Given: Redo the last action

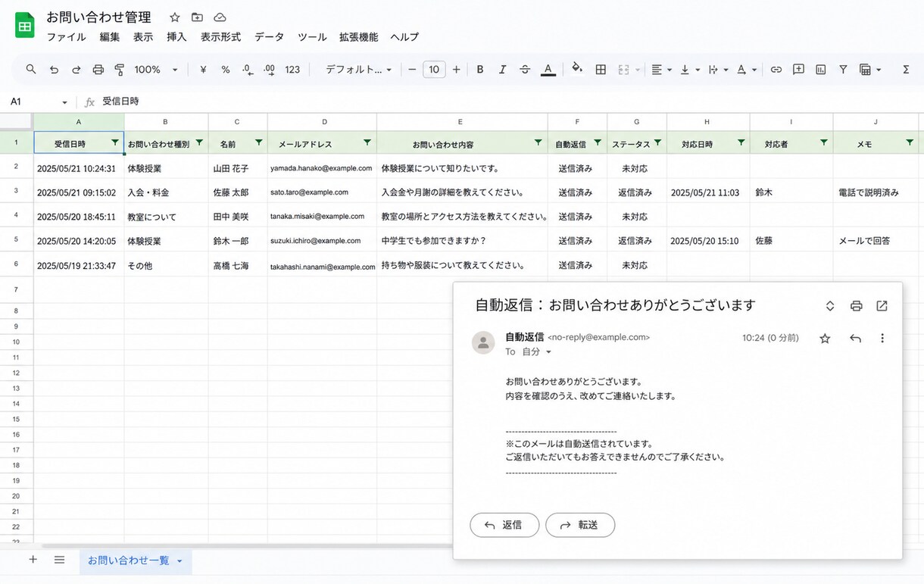Looking at the screenshot, I should (76, 69).
